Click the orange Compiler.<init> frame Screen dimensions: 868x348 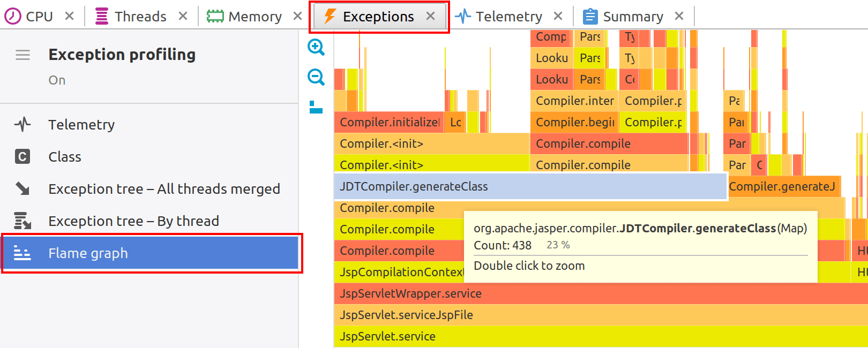[x=431, y=143]
